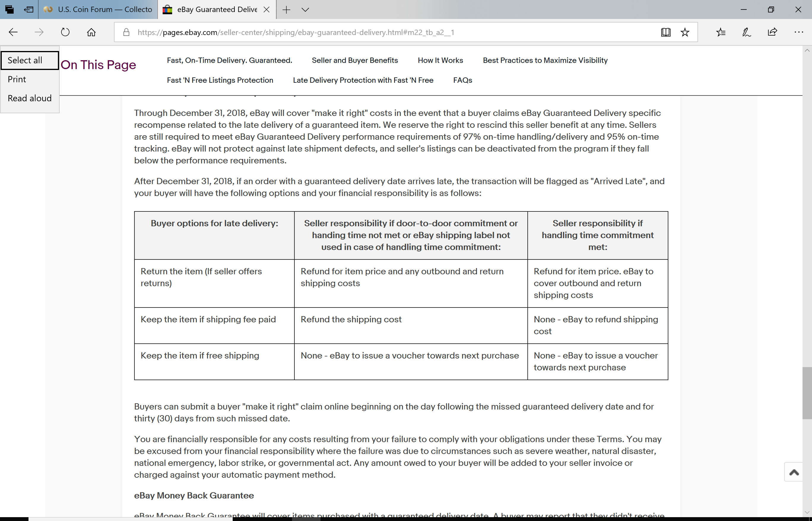Click the scrollbar down arrow
The width and height of the screenshot is (812, 521).
(807, 512)
